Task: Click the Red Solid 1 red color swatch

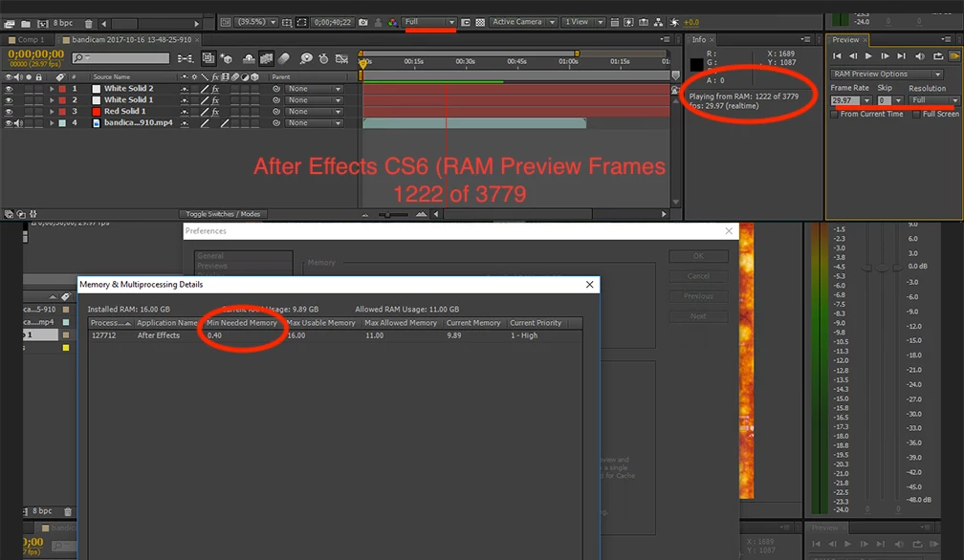Action: 96,112
